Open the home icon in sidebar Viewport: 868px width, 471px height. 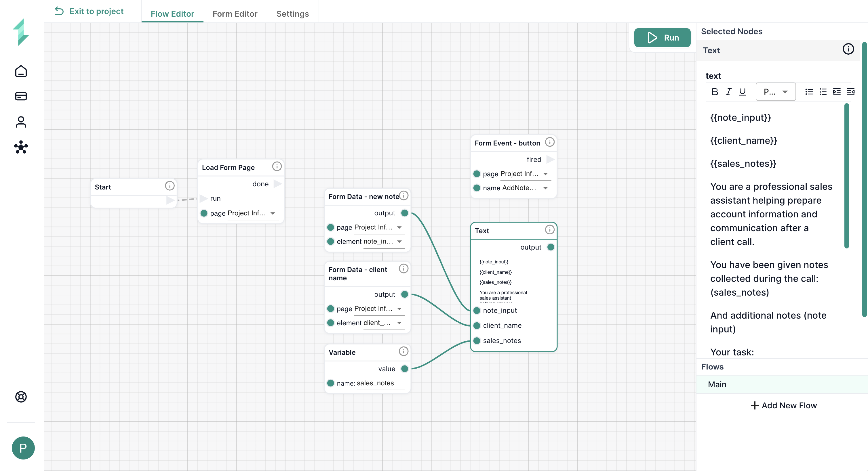[x=21, y=71]
